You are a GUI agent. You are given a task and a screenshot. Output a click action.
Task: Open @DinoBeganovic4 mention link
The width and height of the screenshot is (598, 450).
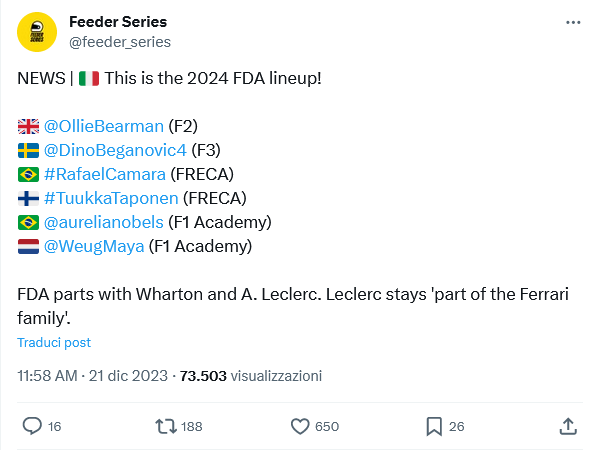pos(115,150)
